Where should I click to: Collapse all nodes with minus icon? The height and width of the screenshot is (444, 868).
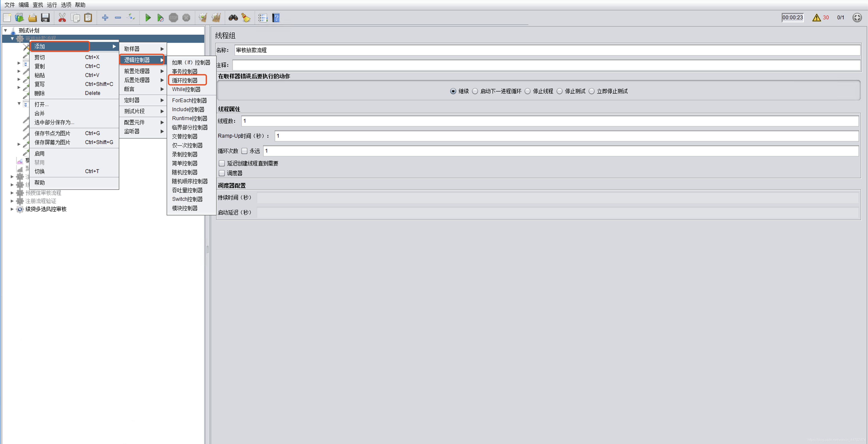click(118, 18)
